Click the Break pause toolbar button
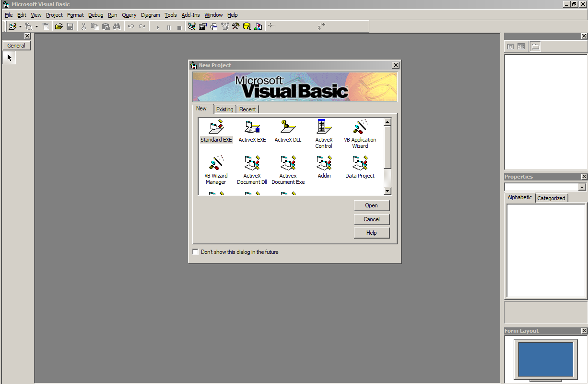 click(169, 27)
